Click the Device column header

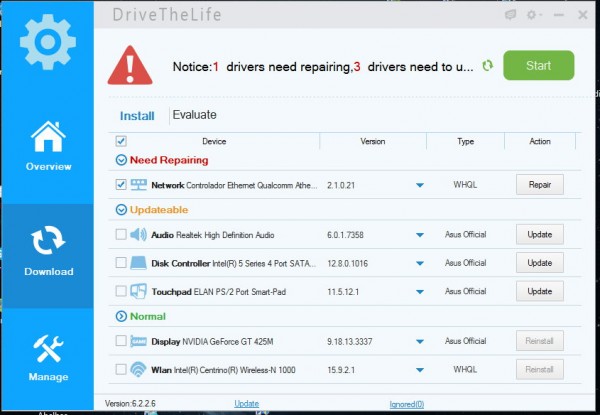(214, 142)
